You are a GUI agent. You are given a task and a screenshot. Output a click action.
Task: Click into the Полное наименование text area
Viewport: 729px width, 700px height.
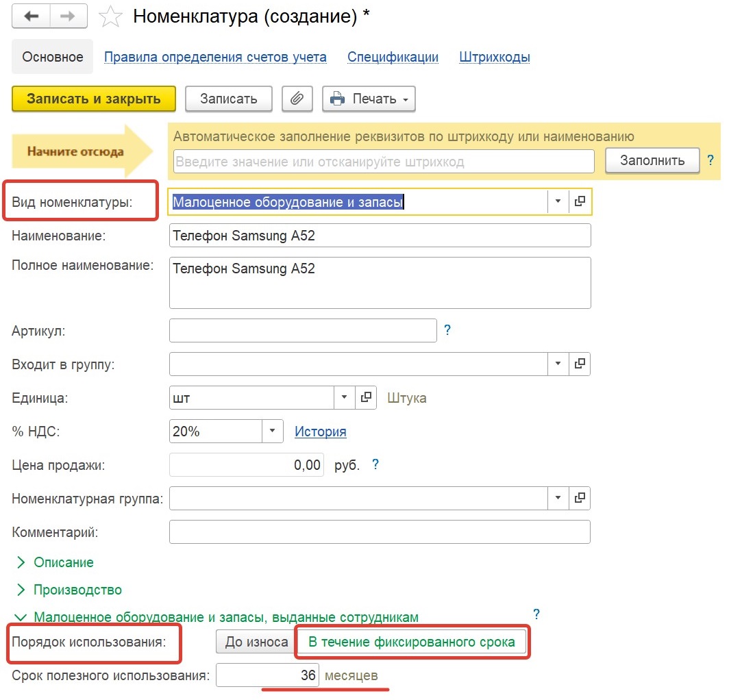pos(380,283)
